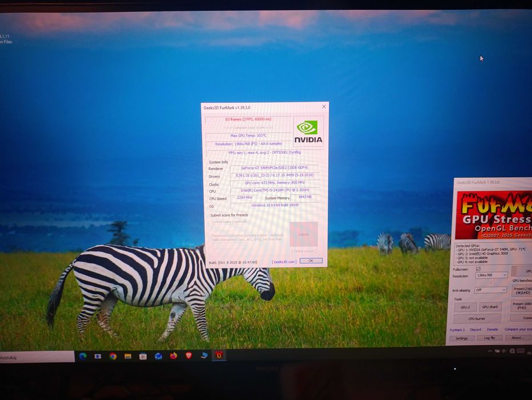Open the Mail app taskbar icon
The height and width of the screenshot is (400, 532).
[158, 356]
